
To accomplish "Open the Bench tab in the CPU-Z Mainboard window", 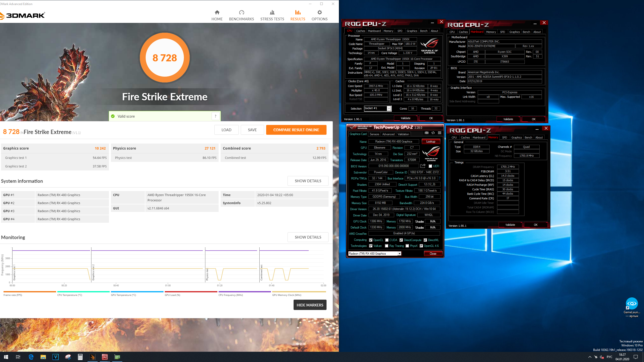I will click(x=526, y=32).
